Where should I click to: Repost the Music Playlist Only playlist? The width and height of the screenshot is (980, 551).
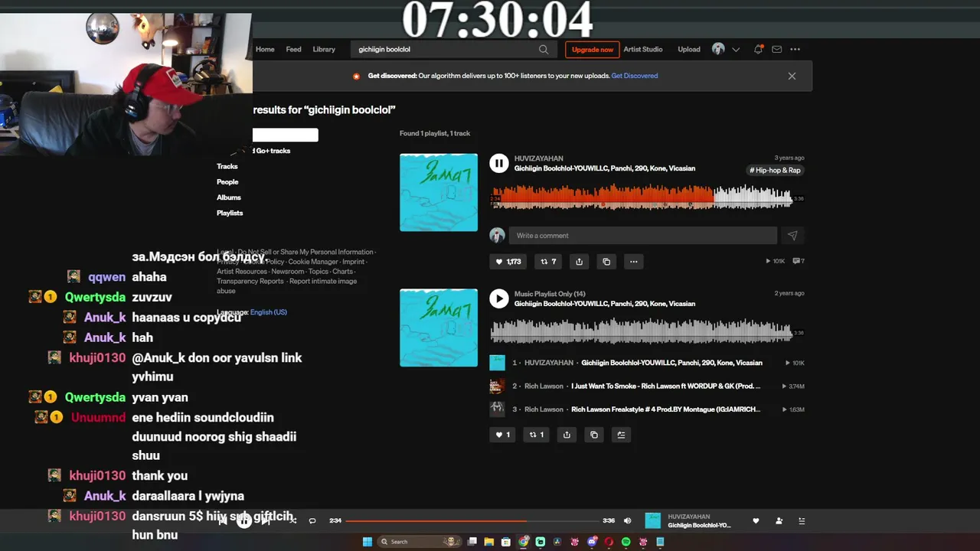point(536,435)
